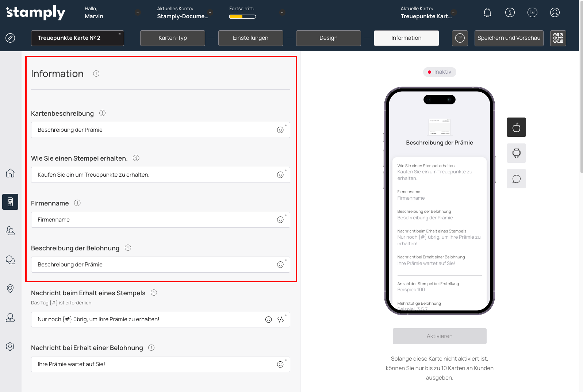Open emoji picker for Firmenname field
Viewport: 583px width, 392px height.
point(280,220)
